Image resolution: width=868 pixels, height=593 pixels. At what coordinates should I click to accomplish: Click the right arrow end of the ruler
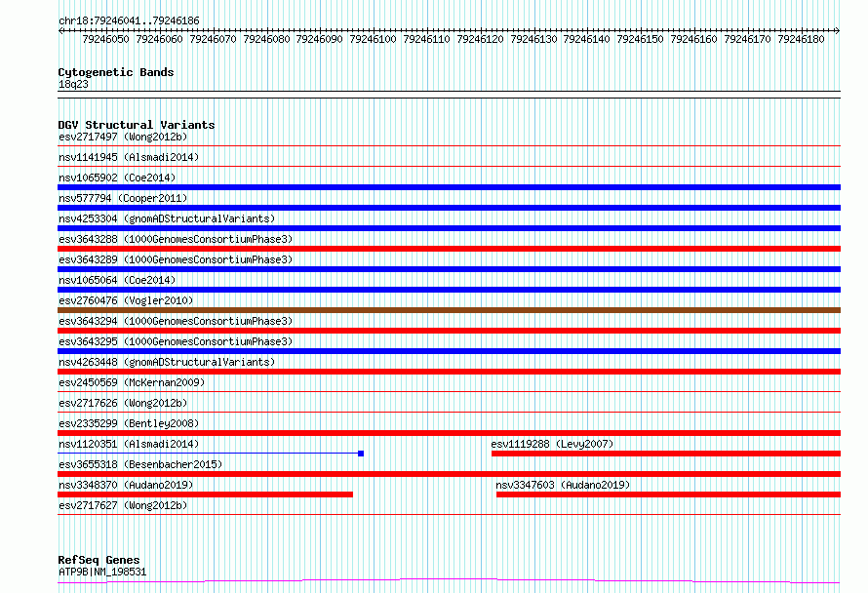click(x=838, y=30)
